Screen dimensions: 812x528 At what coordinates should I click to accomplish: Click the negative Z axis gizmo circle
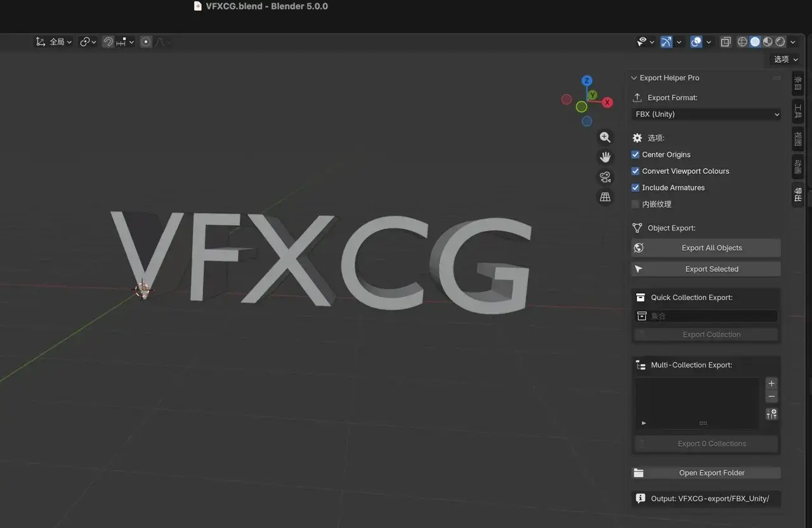click(x=587, y=121)
